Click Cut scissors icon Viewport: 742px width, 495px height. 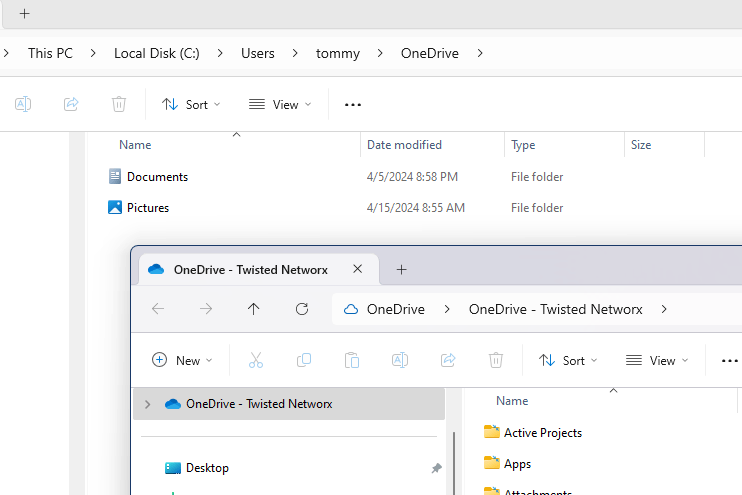pos(256,360)
